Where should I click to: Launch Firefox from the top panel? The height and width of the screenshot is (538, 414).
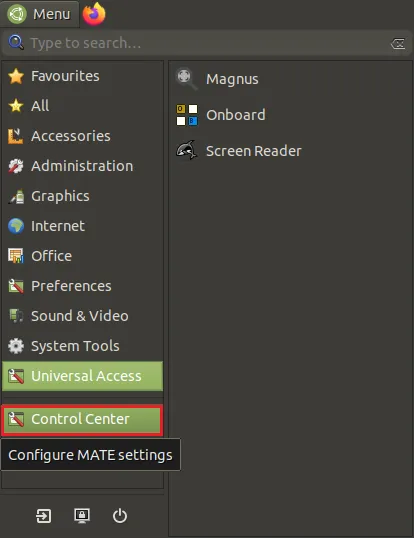(x=94, y=14)
